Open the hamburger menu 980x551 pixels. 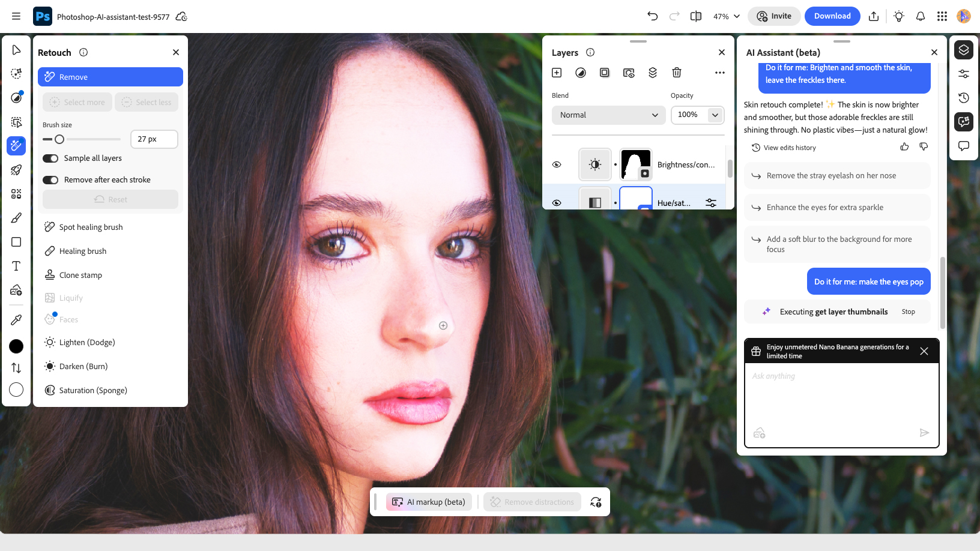pyautogui.click(x=16, y=16)
